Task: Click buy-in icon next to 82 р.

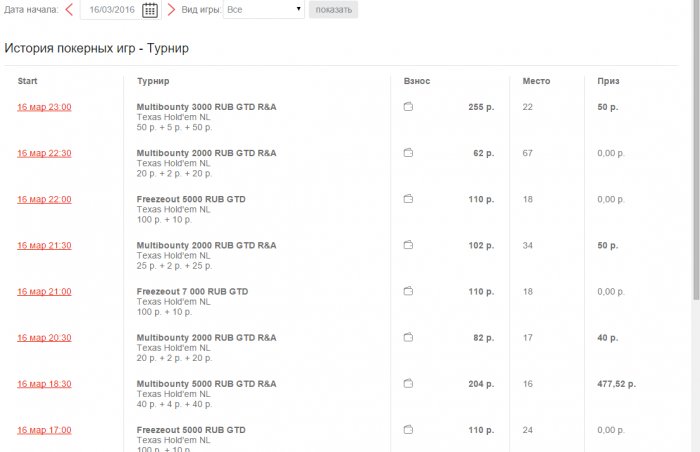Action: [408, 338]
